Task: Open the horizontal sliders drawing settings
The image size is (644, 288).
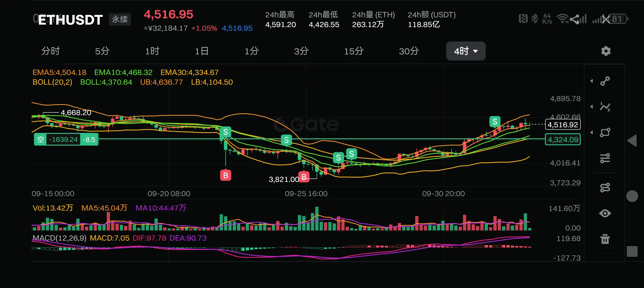Action: tap(605, 158)
